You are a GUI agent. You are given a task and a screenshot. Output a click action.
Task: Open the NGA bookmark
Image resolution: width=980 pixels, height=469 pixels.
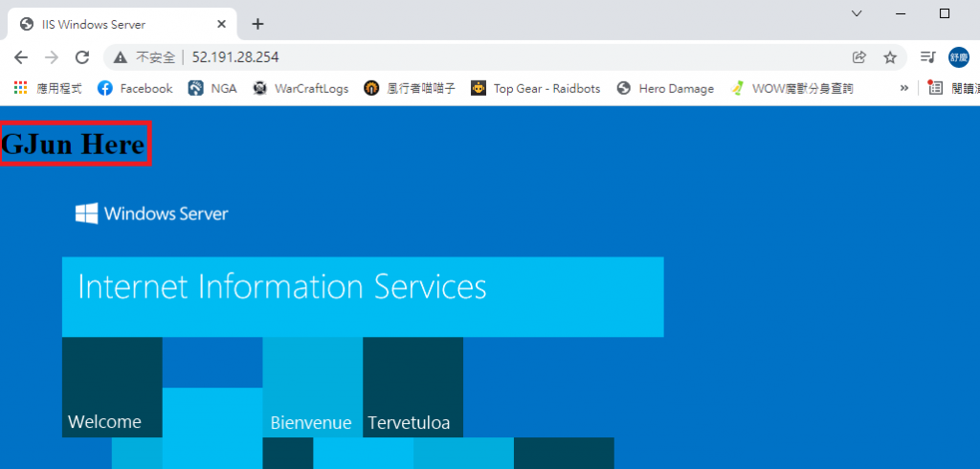pyautogui.click(x=212, y=89)
